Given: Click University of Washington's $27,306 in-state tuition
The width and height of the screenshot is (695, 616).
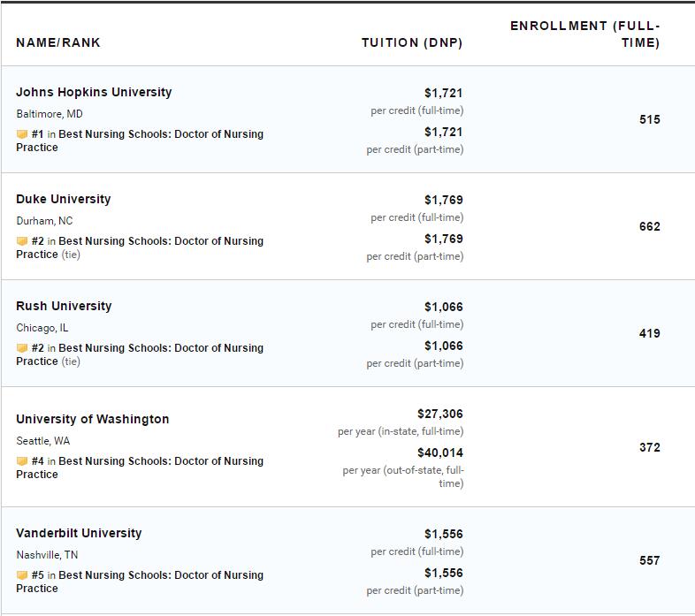Looking at the screenshot, I should point(439,414).
